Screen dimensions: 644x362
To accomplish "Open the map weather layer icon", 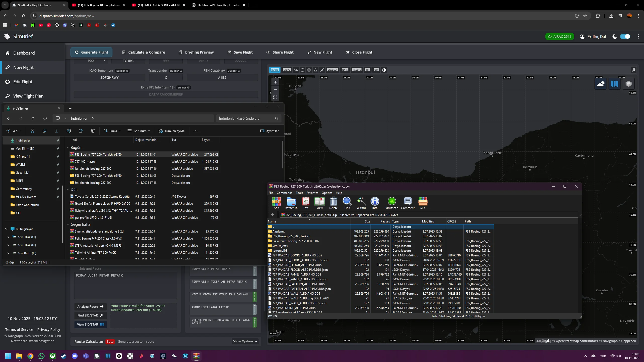I will pos(600,84).
